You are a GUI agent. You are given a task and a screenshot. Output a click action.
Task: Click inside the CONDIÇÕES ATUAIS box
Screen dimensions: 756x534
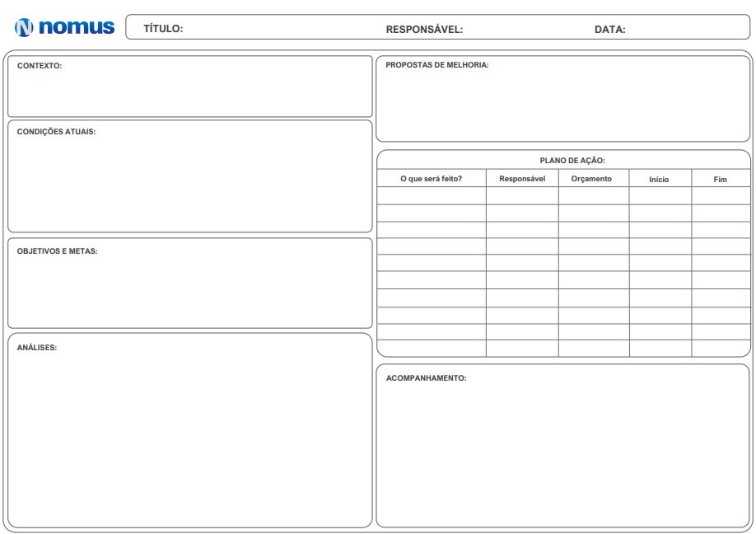pos(190,176)
